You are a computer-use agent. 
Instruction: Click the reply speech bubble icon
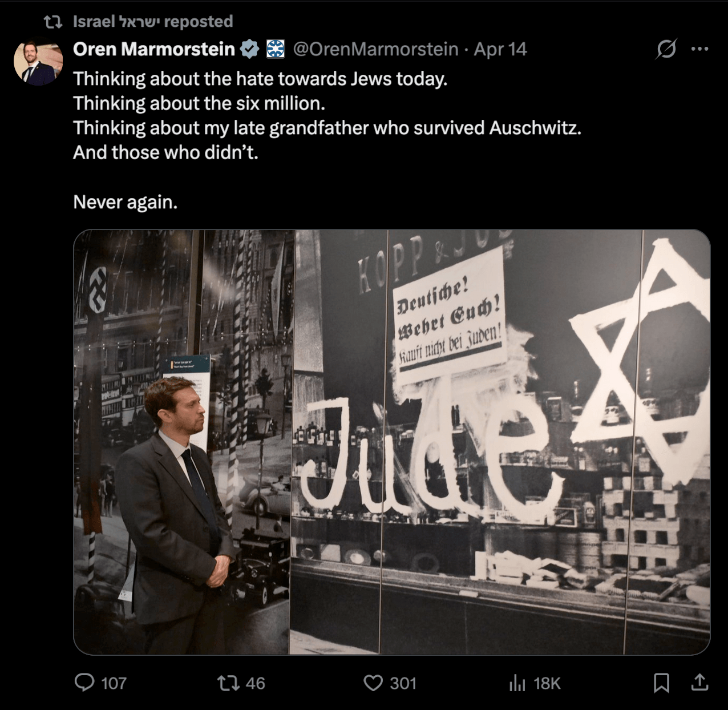[84, 683]
